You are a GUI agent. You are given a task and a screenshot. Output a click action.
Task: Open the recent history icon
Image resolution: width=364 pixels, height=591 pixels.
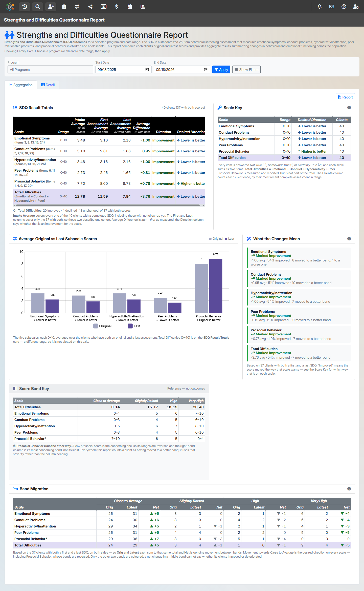coord(25,7)
